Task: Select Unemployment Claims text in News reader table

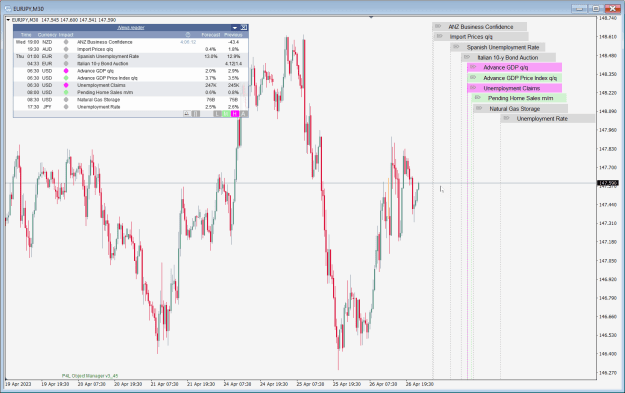Action: [101, 85]
